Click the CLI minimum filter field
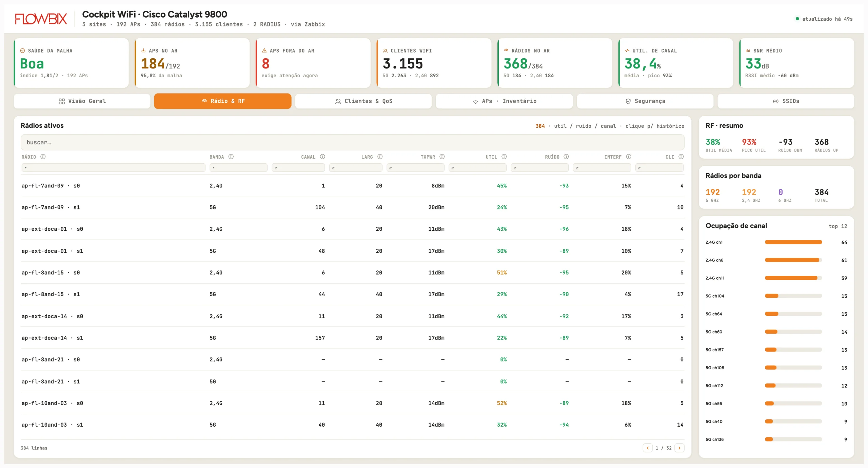The width and height of the screenshot is (868, 468). tap(659, 167)
